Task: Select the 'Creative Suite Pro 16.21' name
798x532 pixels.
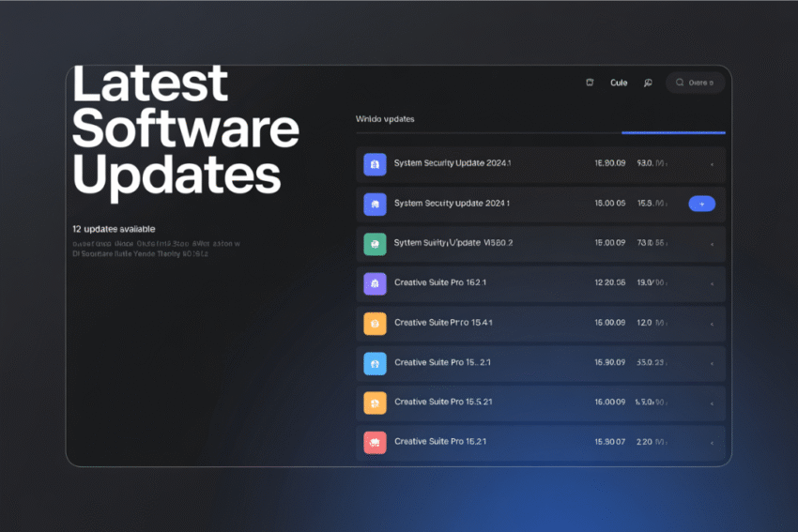Action: (x=440, y=442)
